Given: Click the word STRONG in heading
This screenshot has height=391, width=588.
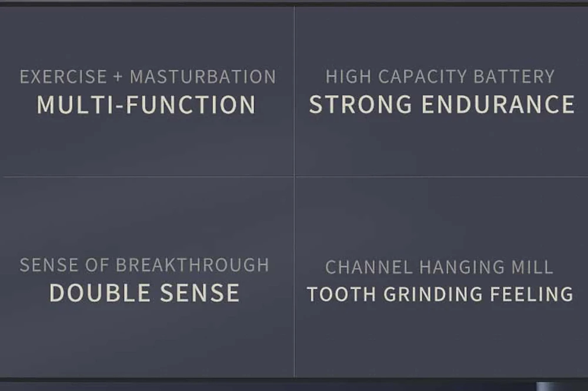Looking at the screenshot, I should [360, 104].
